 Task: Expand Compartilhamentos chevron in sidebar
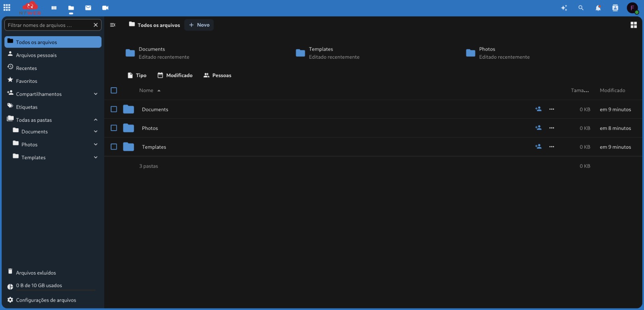pyautogui.click(x=96, y=94)
